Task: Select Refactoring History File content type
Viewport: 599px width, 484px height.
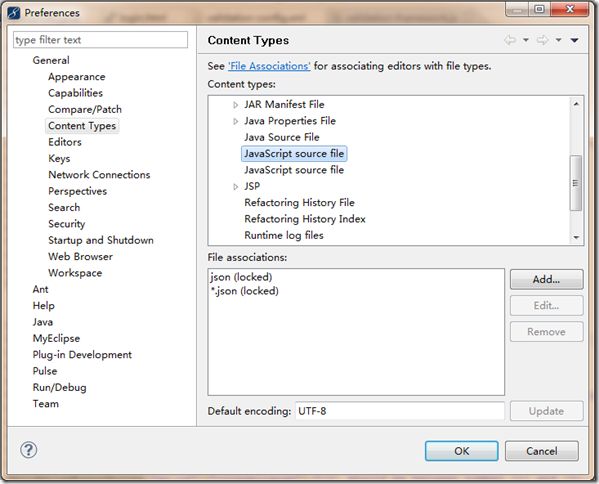Action: coord(299,202)
